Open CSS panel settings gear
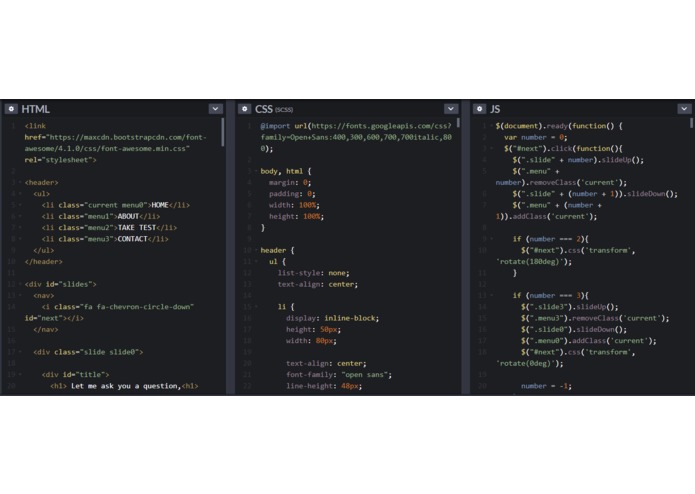 click(x=244, y=109)
